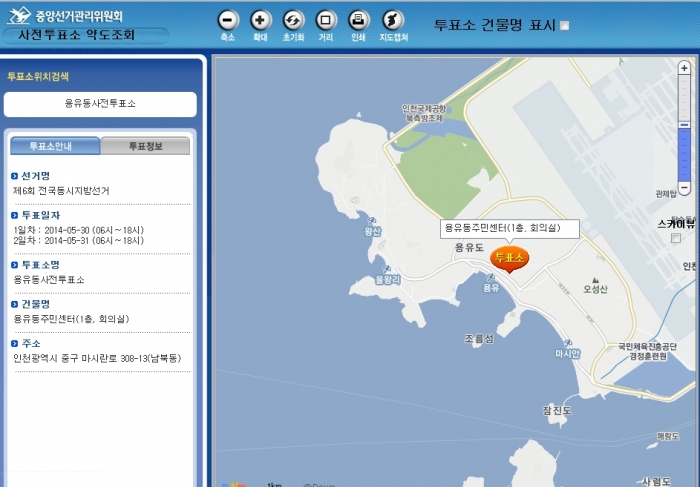Click the 2일차 2014-05-31 voting date text

click(79, 241)
